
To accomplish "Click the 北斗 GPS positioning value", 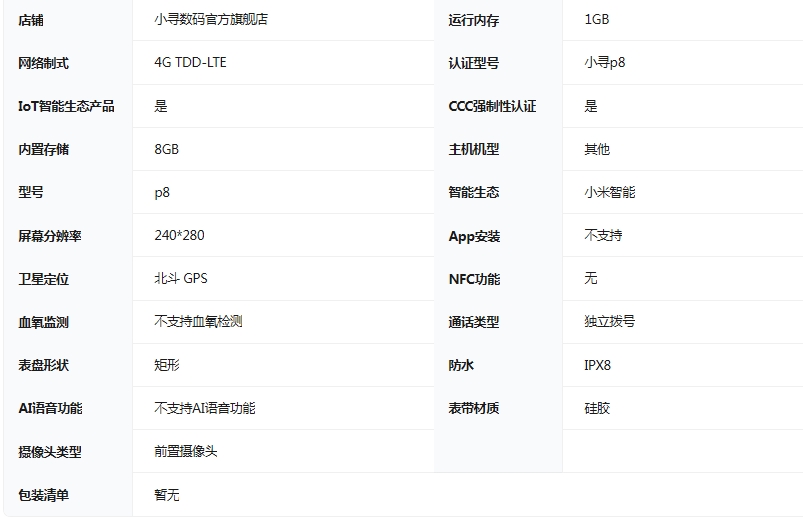I will 180,278.
